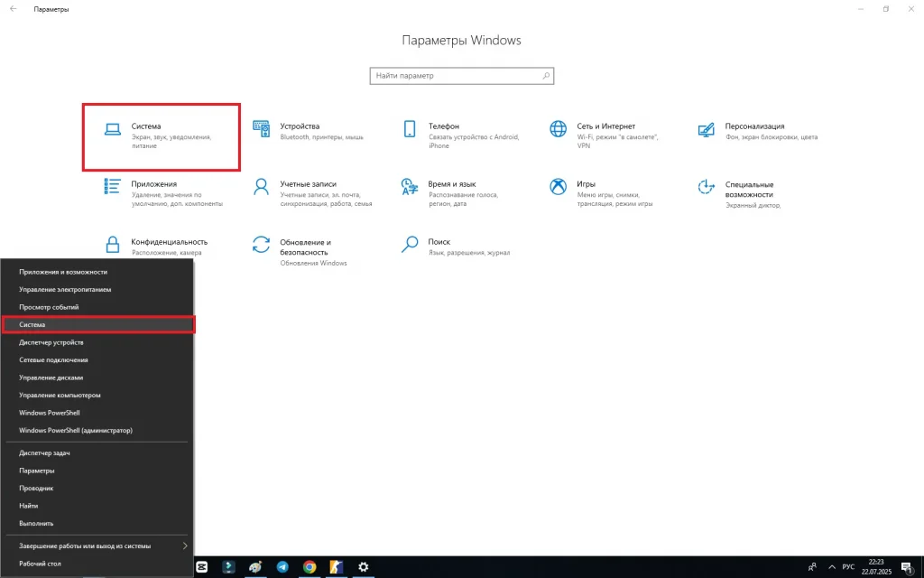Select Найти in the context menu
Screen dimensions: 924x578
[x=97, y=506]
